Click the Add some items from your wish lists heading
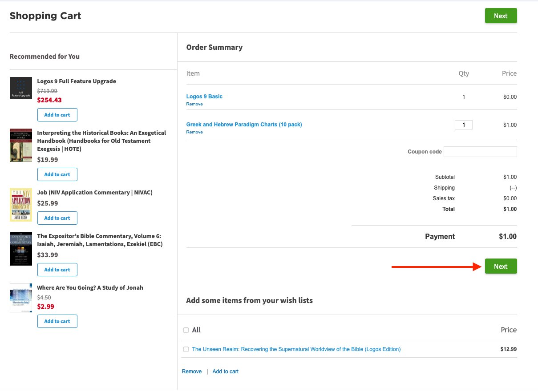This screenshot has height=392, width=538. pos(249,300)
